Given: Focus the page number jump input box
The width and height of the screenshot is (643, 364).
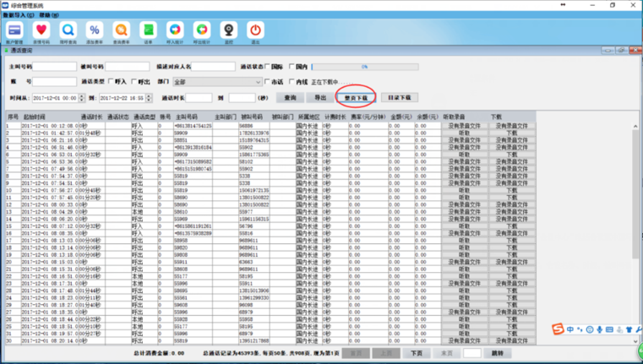Looking at the screenshot, I should coord(472,353).
